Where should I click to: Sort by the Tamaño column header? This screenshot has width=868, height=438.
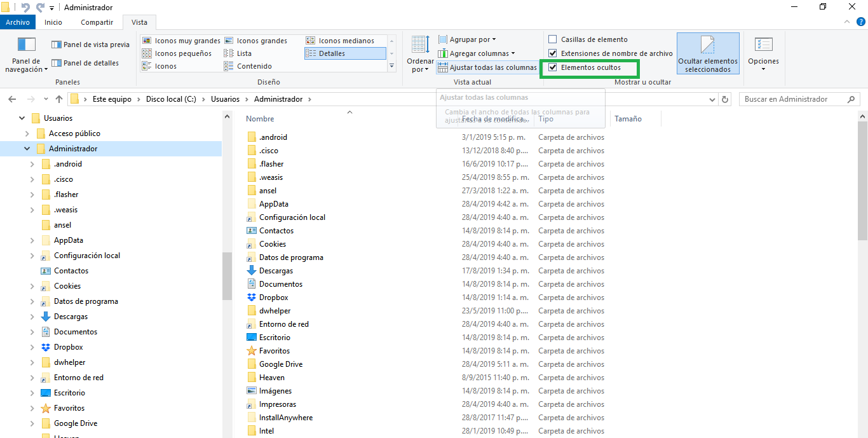[628, 119]
